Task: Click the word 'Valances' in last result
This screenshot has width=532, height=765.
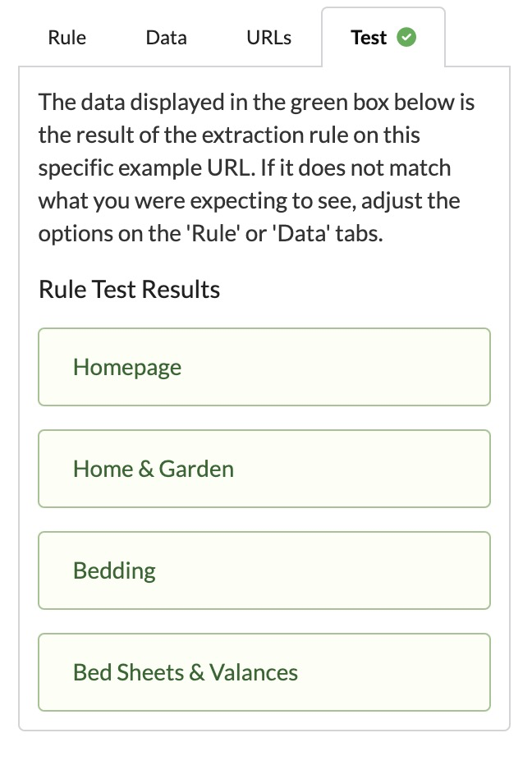Action: pos(254,673)
